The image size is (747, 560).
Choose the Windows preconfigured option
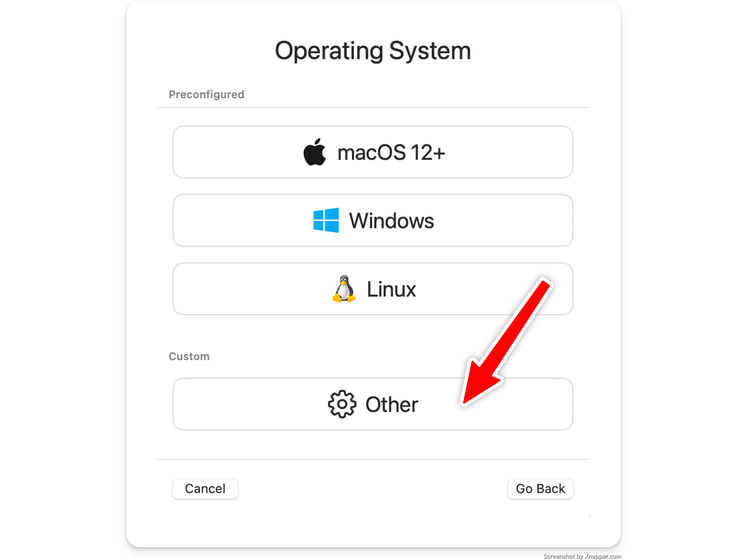click(x=373, y=220)
